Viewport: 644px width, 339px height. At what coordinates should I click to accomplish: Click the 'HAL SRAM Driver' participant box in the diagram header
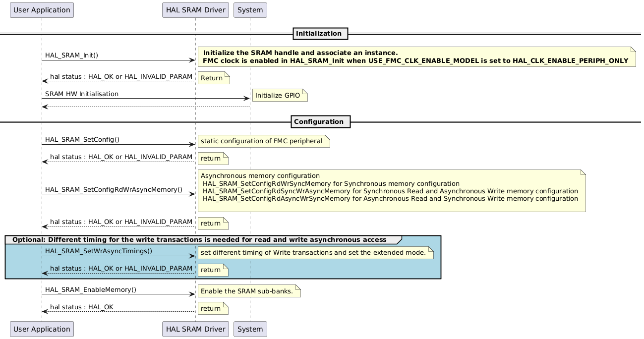(x=195, y=10)
